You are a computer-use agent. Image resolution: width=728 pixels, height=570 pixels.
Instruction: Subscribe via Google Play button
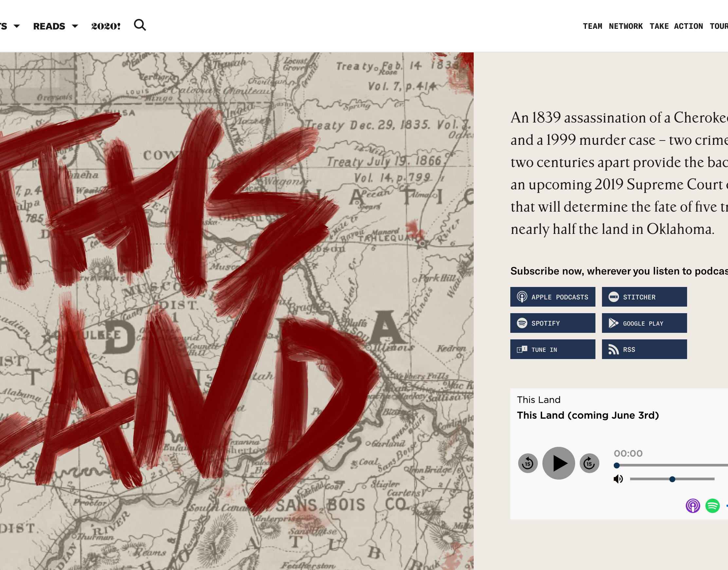tap(644, 323)
